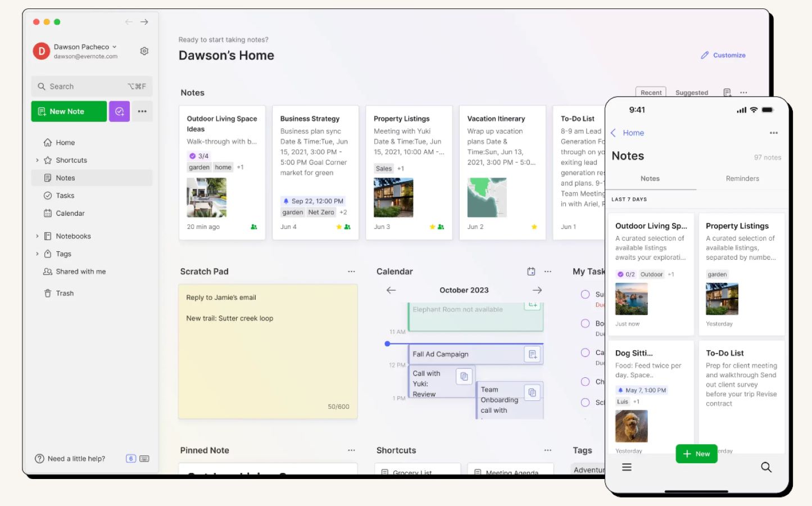Tap the Dog Sitting note dog photo
This screenshot has width=812, height=506.
(x=632, y=426)
